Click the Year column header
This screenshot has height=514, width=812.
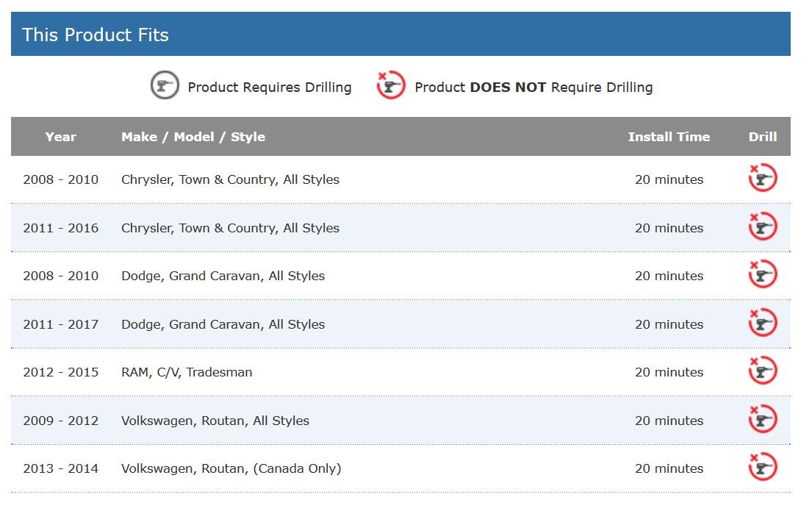(60, 137)
